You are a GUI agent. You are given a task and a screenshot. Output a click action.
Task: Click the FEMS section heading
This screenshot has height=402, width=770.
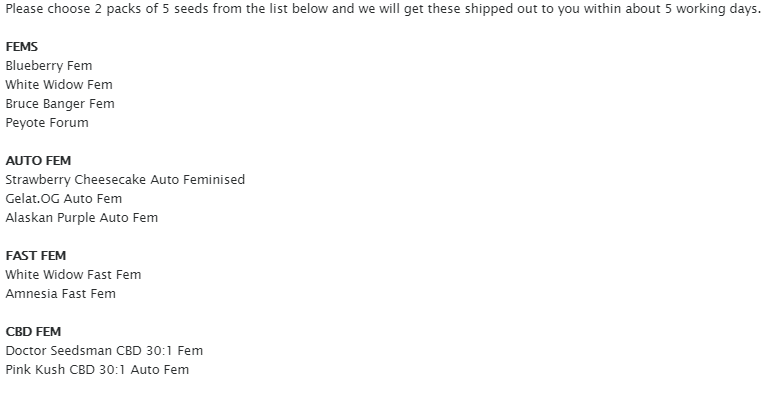(22, 47)
